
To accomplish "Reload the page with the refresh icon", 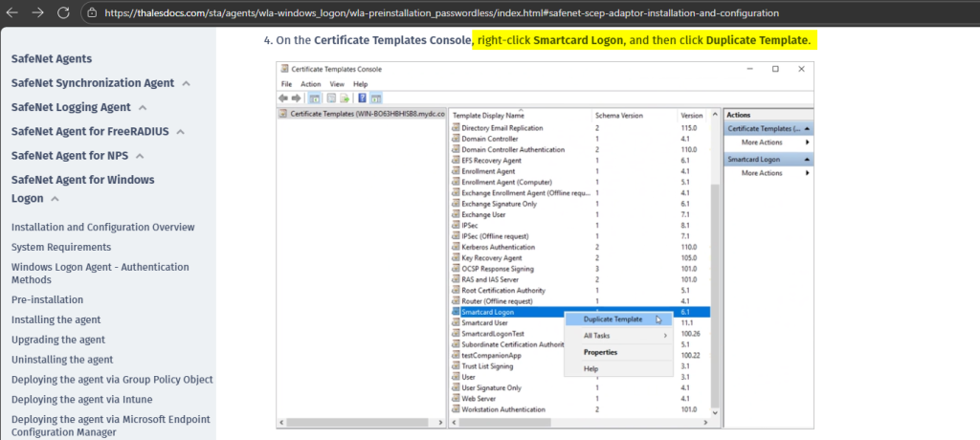I will click(x=63, y=13).
